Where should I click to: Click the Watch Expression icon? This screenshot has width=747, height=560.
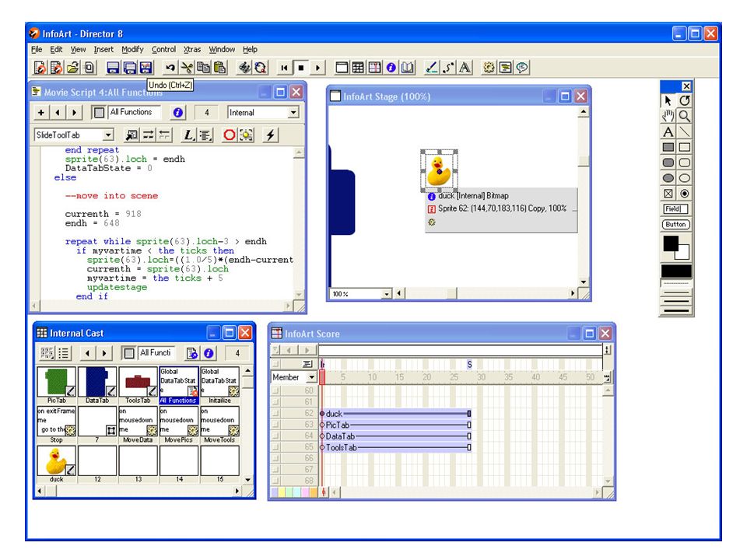pos(247,135)
